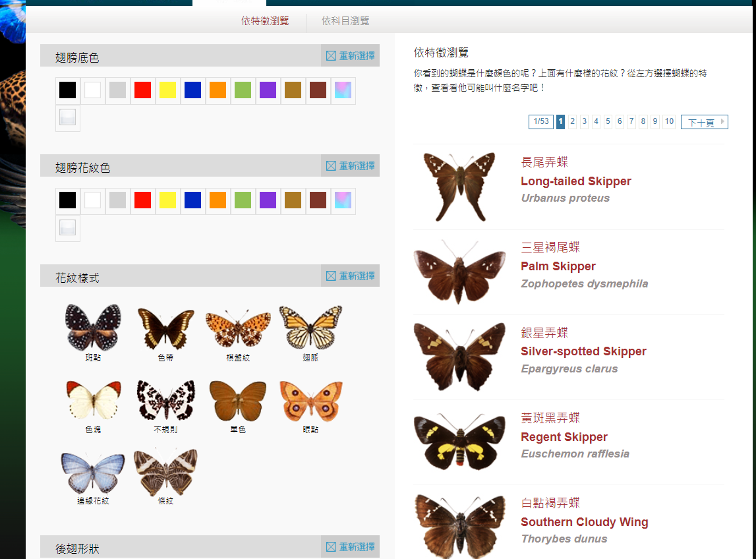This screenshot has width=756, height=559.
Task: Select dark reddish brown under 翅膀花紋色
Action: 318,200
